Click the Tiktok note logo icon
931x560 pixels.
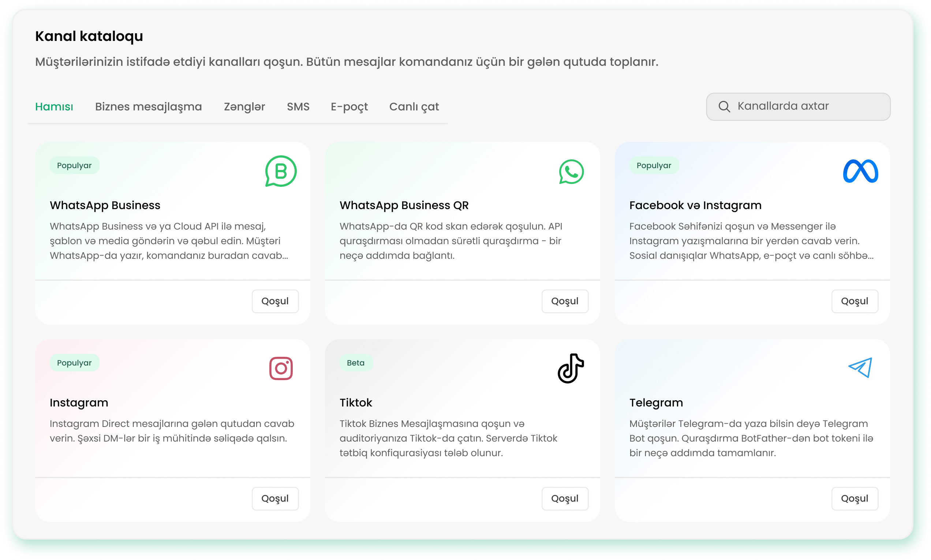pyautogui.click(x=571, y=368)
